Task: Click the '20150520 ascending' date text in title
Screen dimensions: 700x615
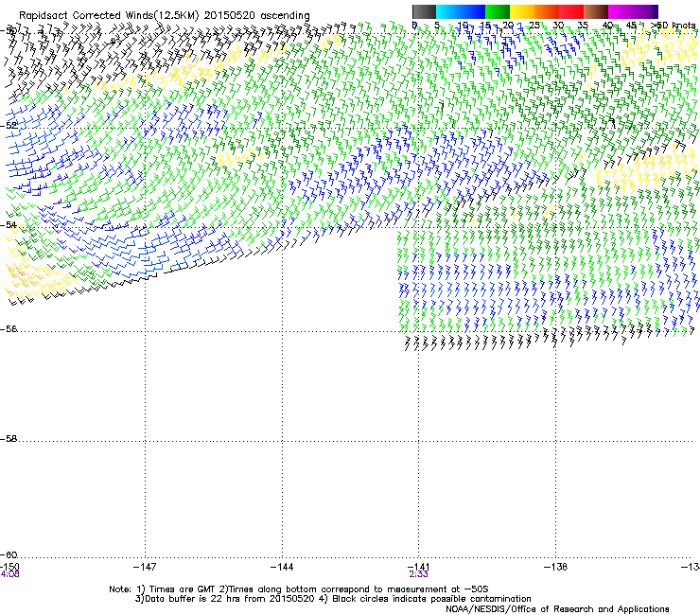Action: click(257, 16)
